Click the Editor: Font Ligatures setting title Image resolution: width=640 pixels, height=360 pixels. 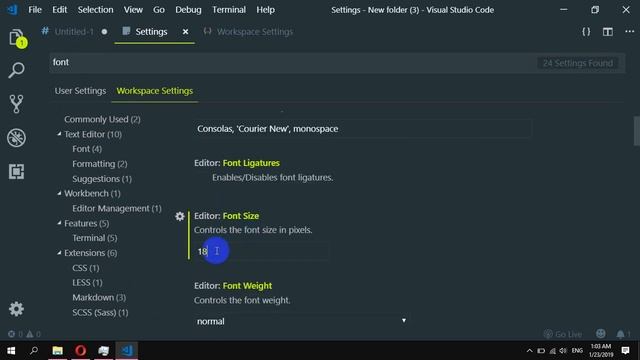click(237, 163)
